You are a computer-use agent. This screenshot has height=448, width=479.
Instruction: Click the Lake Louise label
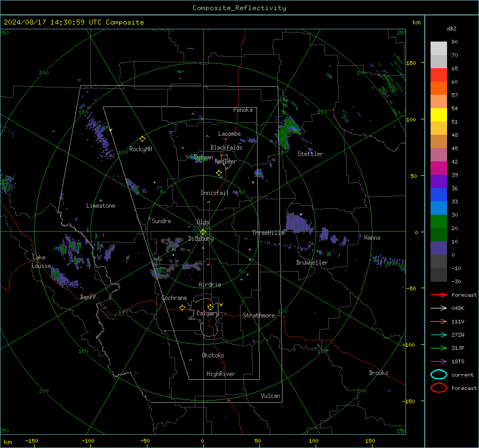41,262
